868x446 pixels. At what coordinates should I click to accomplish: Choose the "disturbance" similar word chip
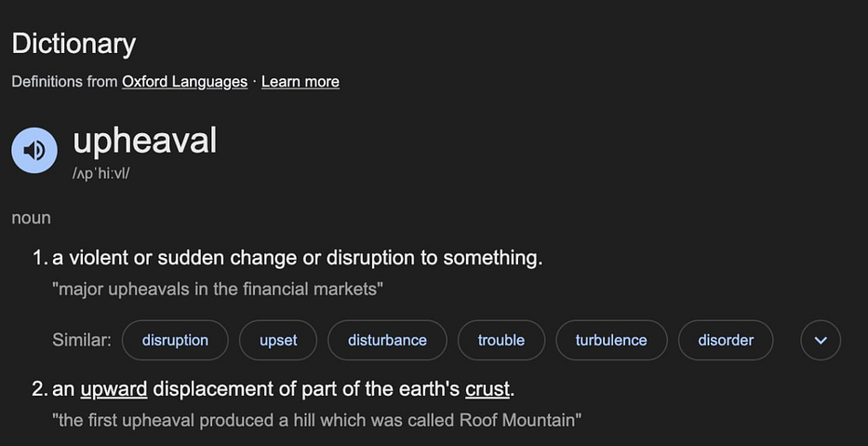[387, 340]
